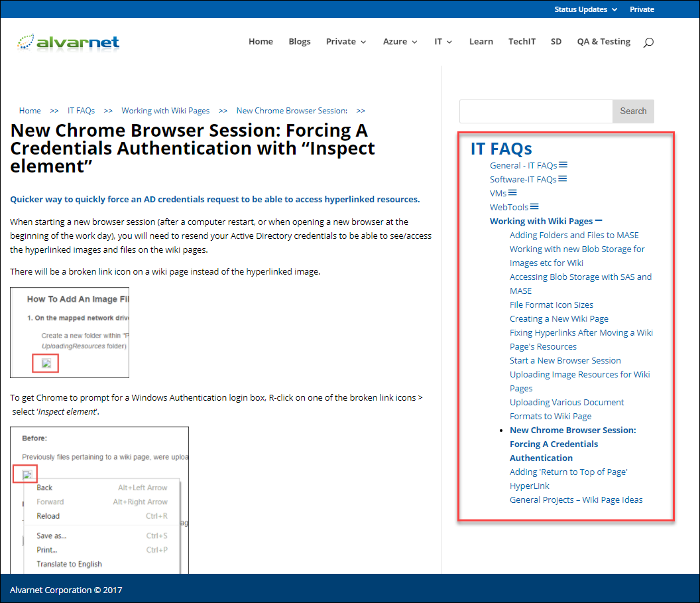This screenshot has width=700, height=603.
Task: Click the How To Add An Image screenshot
Action: point(70,333)
